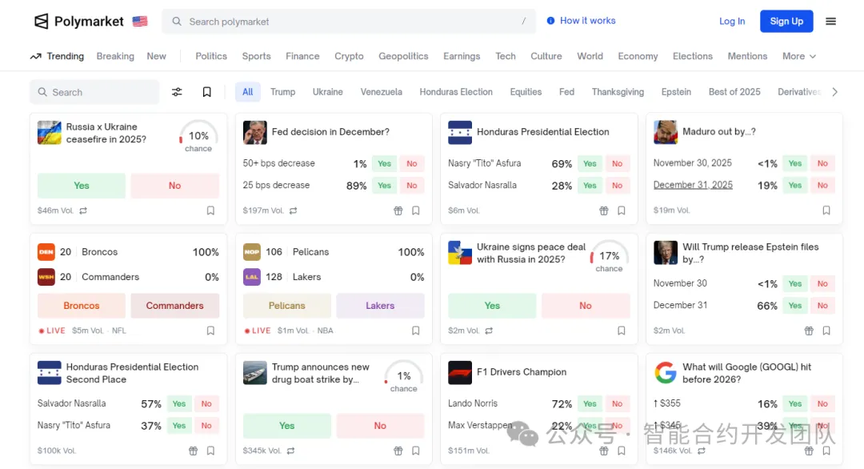Buy Yes on Lando Norris

[x=590, y=403]
